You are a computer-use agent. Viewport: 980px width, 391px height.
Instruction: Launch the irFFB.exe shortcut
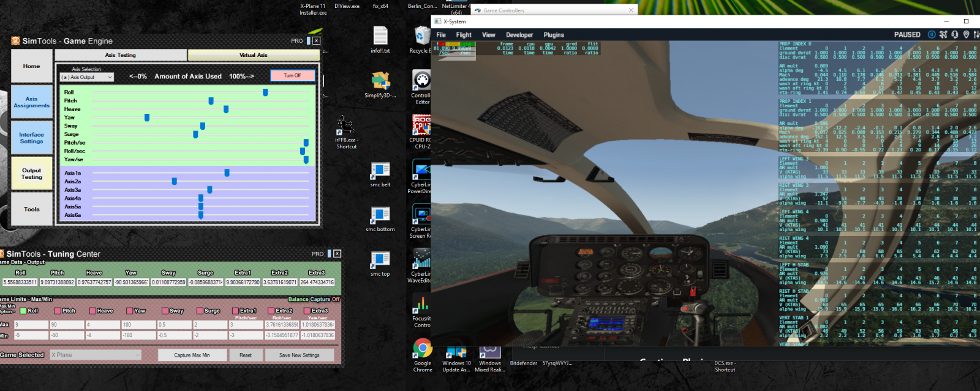[x=346, y=132]
